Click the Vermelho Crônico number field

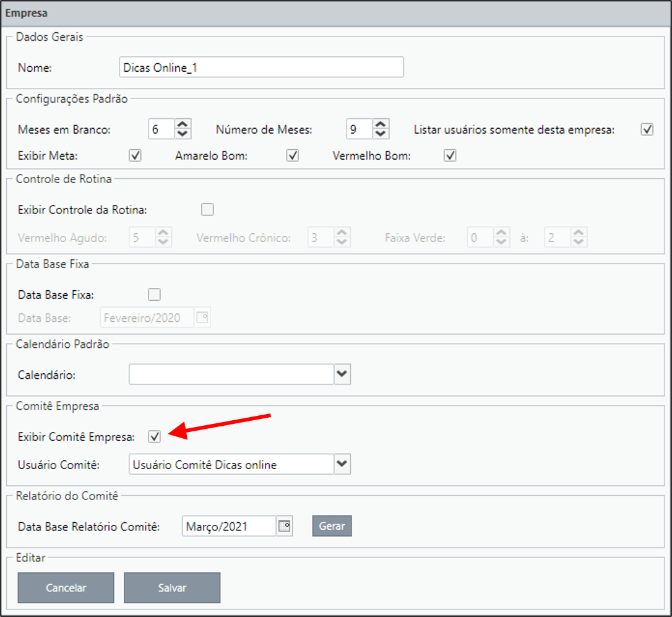pyautogui.click(x=321, y=237)
